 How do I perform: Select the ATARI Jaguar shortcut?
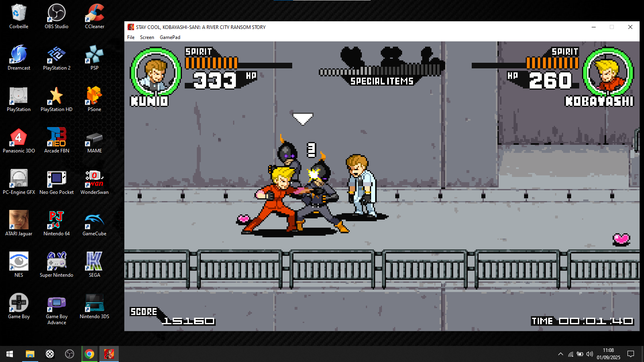coord(19,224)
